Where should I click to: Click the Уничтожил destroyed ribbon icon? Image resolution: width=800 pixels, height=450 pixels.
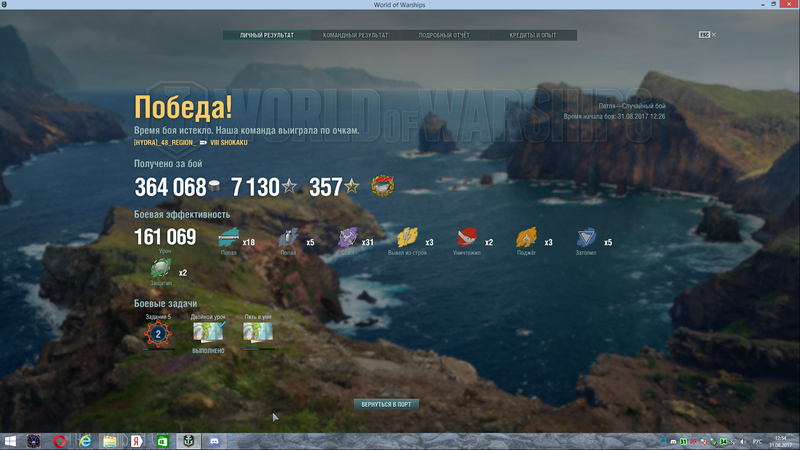[x=467, y=238]
